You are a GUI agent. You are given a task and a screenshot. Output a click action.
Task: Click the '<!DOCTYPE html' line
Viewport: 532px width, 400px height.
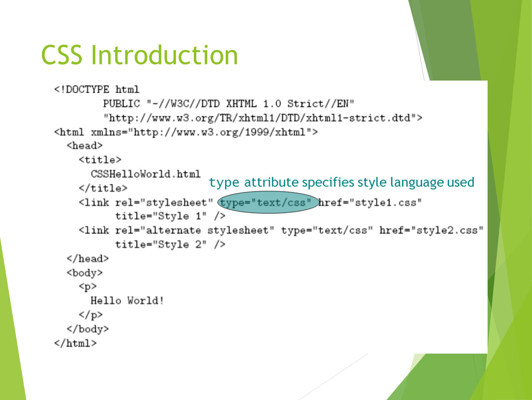(97, 90)
